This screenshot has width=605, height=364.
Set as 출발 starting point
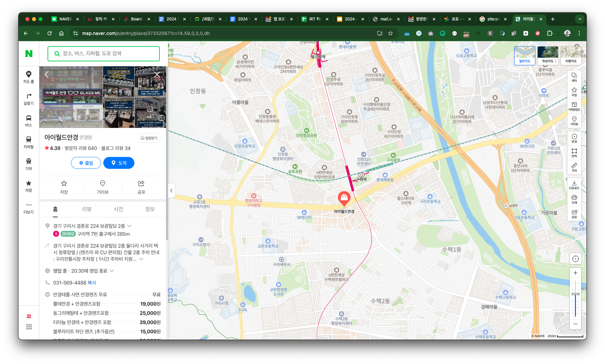[x=86, y=163]
